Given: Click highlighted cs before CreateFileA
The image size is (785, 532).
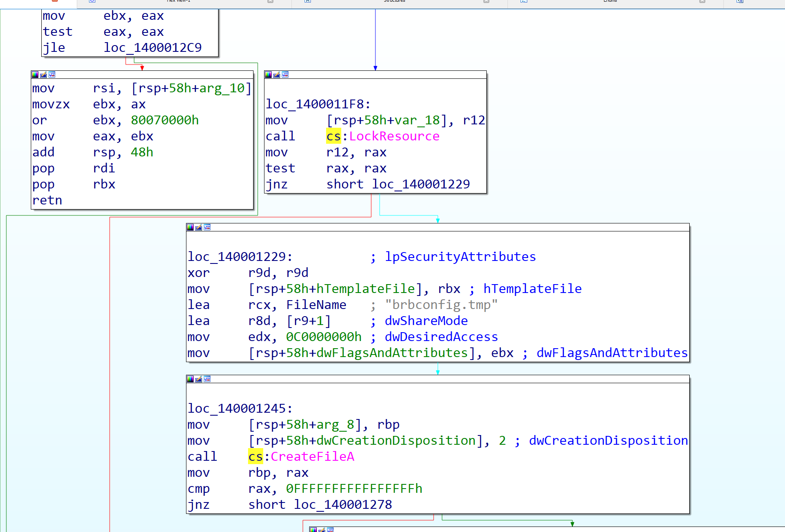Looking at the screenshot, I should click(x=256, y=457).
